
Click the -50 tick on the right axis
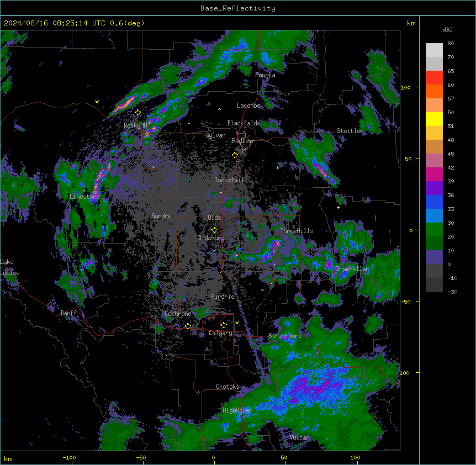click(x=405, y=302)
